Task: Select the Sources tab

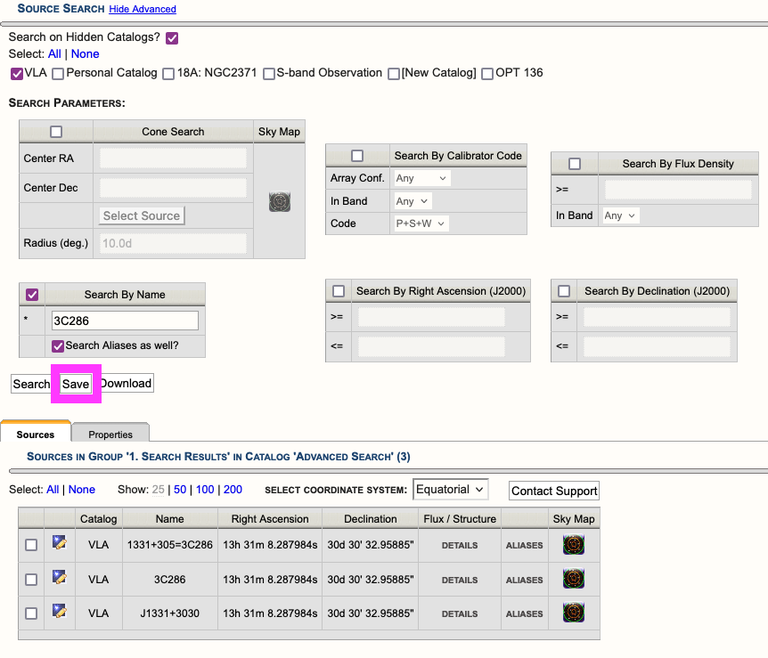Action: (x=35, y=434)
